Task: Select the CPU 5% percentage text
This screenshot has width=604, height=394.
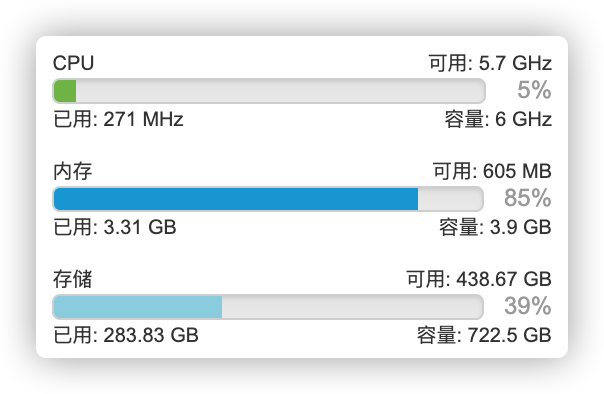Action: pos(534,90)
